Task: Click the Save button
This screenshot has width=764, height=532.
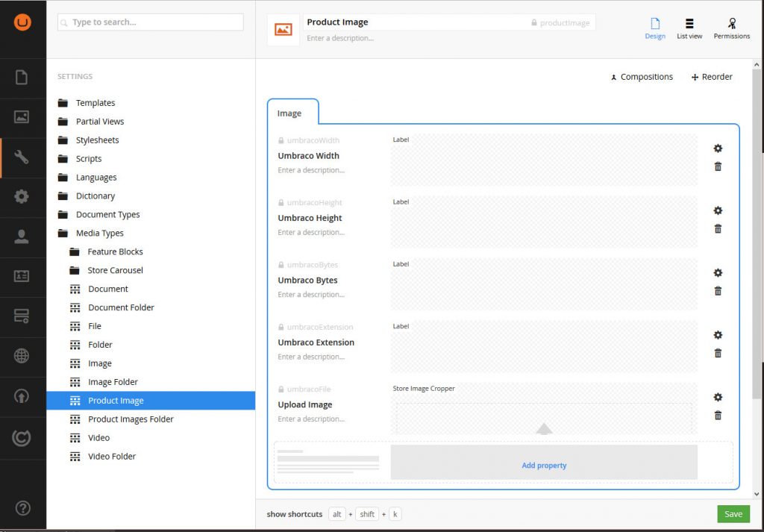Action: point(733,513)
